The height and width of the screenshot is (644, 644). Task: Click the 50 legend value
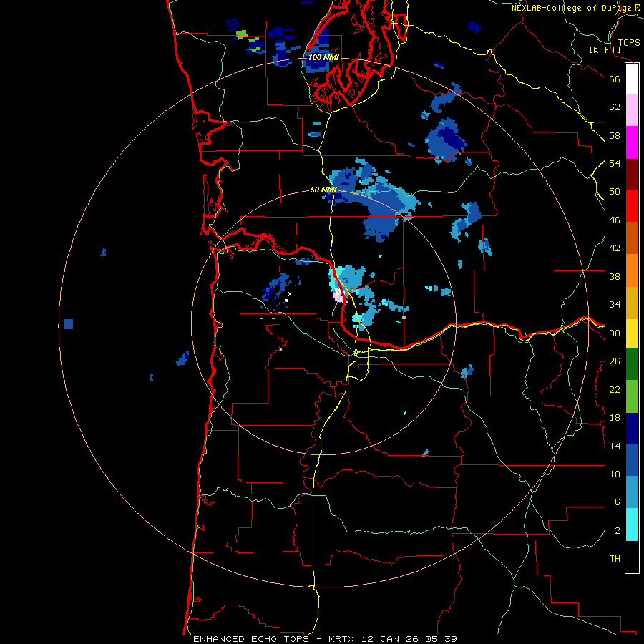click(615, 191)
